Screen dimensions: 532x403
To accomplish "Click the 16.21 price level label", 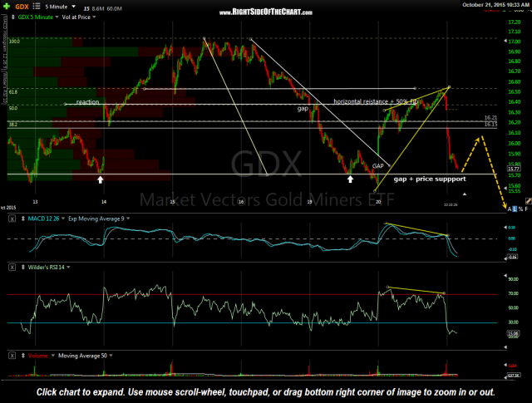I will 490,118.
